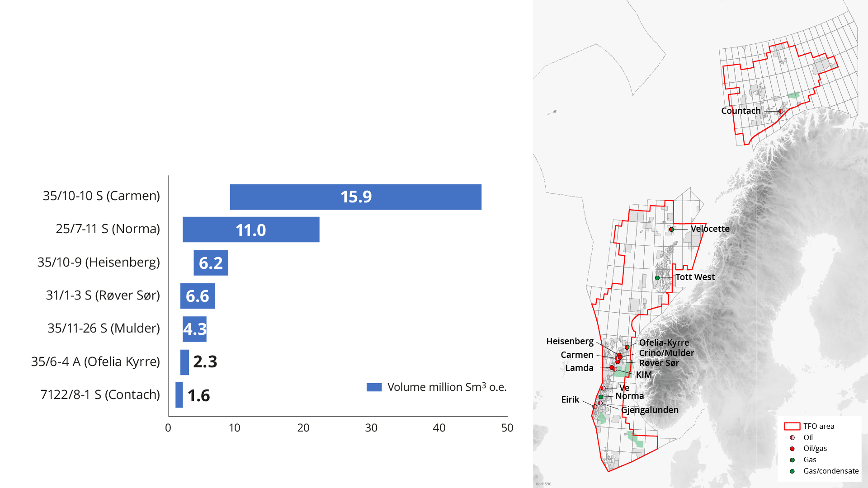The height and width of the screenshot is (488, 868).
Task: Click the Ve oil marker on map
Action: (x=603, y=388)
